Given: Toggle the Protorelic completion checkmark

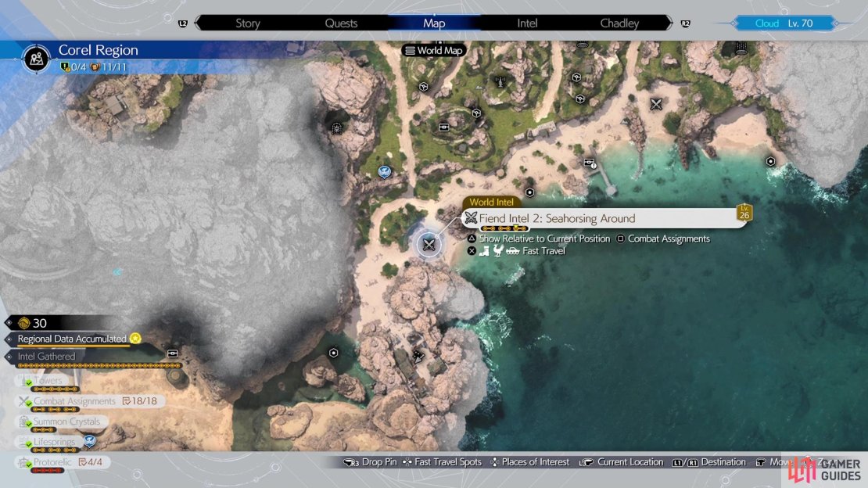Looking at the screenshot, I should (x=27, y=465).
